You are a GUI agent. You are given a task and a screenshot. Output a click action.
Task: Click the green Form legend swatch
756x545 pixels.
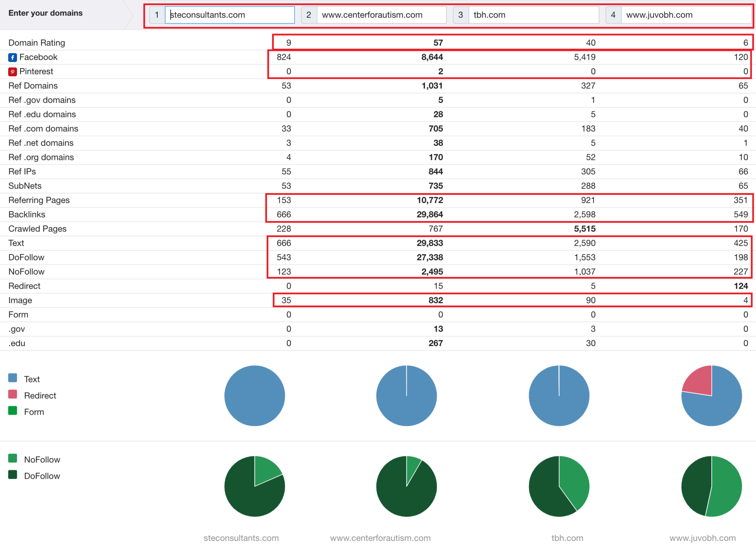click(13, 411)
